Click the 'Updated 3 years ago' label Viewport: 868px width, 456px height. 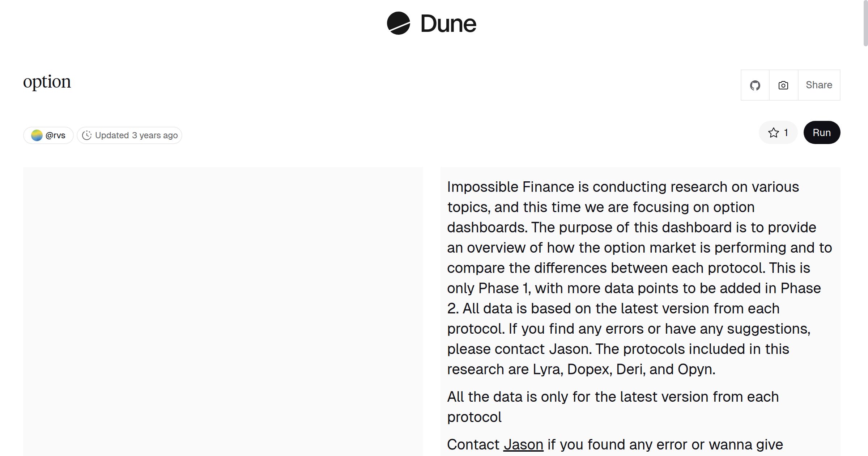pos(136,135)
